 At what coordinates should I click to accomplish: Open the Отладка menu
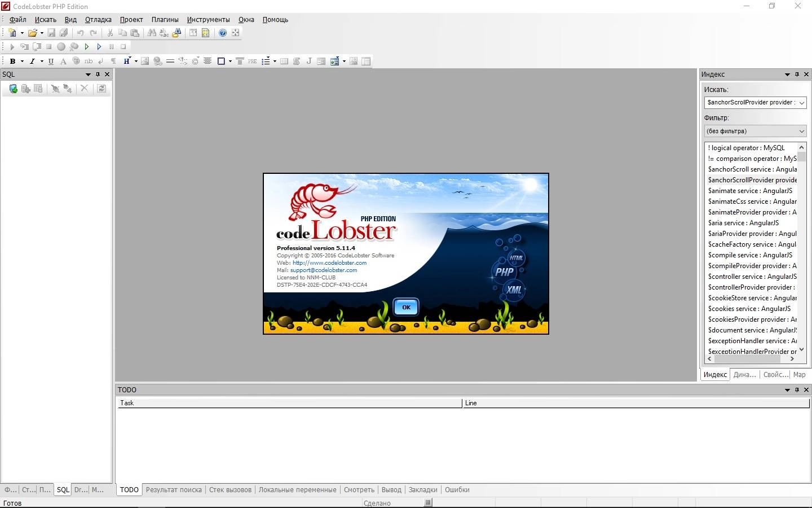click(98, 19)
